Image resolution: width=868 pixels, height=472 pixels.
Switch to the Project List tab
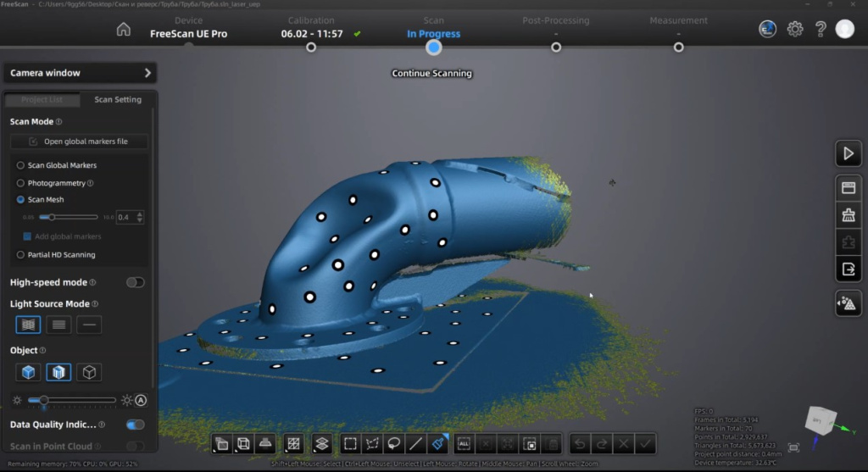pos(42,100)
